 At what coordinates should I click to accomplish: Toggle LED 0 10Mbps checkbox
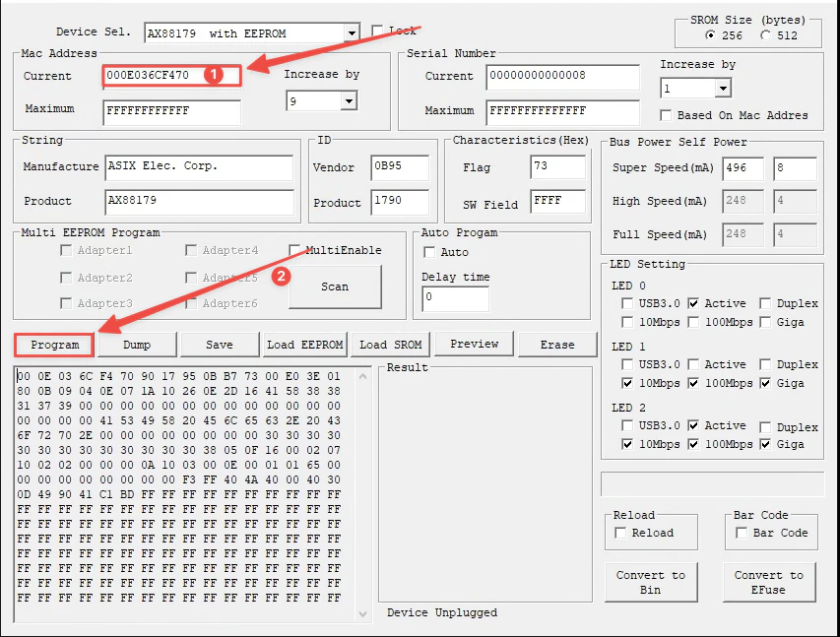click(627, 322)
